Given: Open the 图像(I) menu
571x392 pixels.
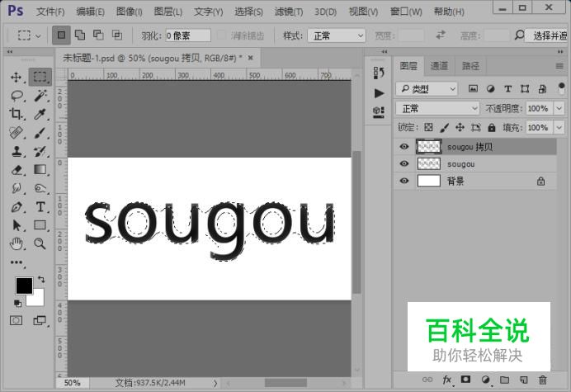Looking at the screenshot, I should pos(130,12).
